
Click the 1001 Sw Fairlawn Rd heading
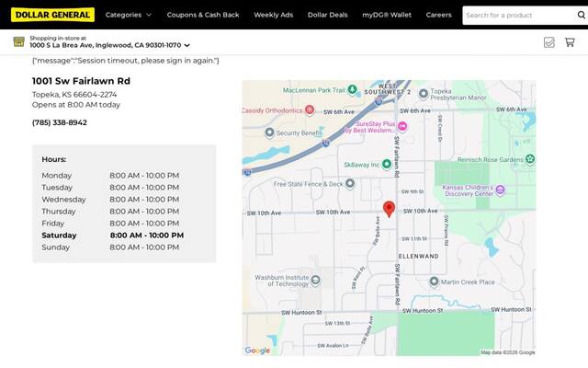81,81
